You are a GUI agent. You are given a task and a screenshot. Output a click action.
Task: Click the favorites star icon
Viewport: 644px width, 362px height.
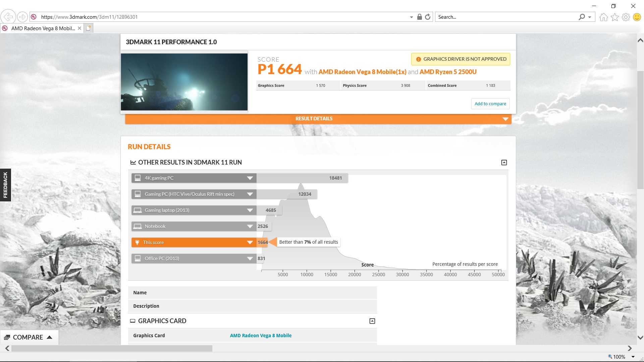(x=614, y=17)
